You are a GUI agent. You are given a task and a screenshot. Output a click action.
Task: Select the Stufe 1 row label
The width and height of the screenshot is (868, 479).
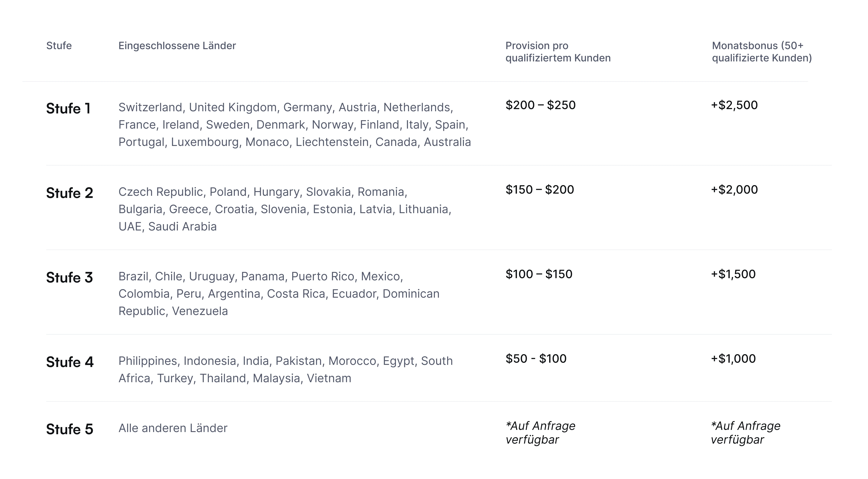click(68, 109)
